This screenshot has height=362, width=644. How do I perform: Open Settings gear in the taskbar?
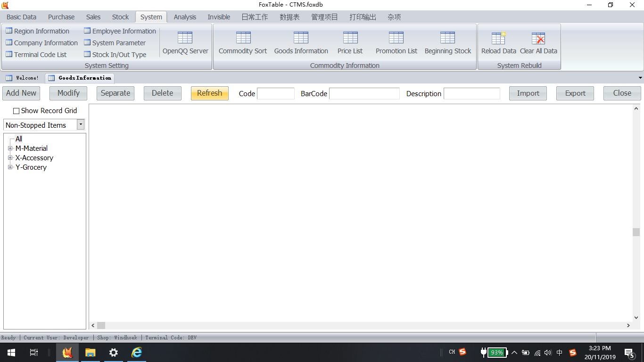[114, 352]
